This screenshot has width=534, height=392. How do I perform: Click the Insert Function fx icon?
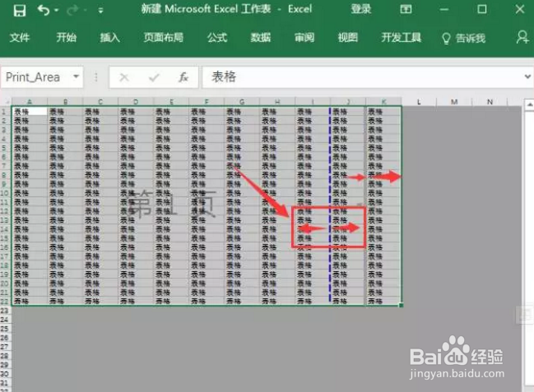tap(183, 77)
